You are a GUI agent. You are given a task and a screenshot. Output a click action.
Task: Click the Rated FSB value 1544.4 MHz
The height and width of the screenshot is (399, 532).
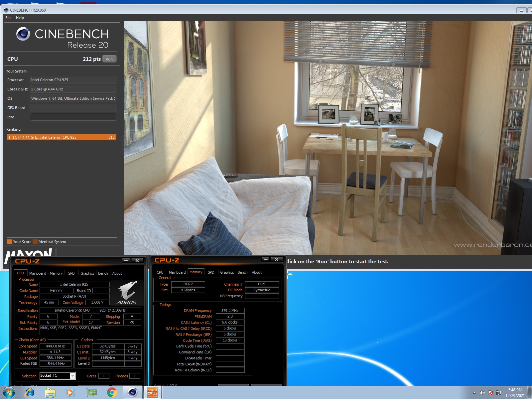coord(56,364)
